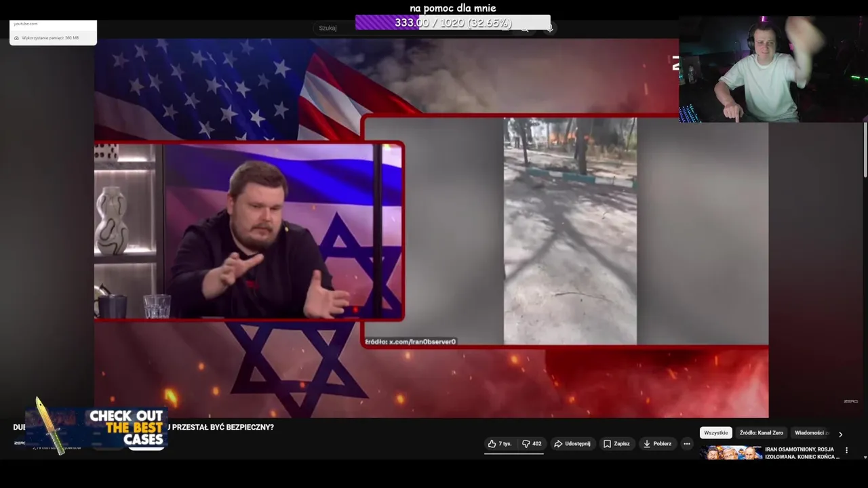Focus the Szukaj search field

414,28
